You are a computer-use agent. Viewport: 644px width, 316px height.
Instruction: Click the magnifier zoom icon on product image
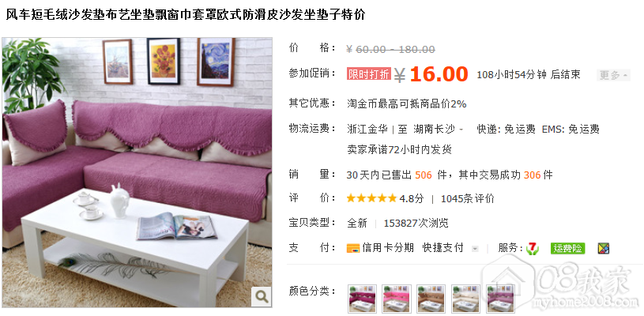coord(262,296)
